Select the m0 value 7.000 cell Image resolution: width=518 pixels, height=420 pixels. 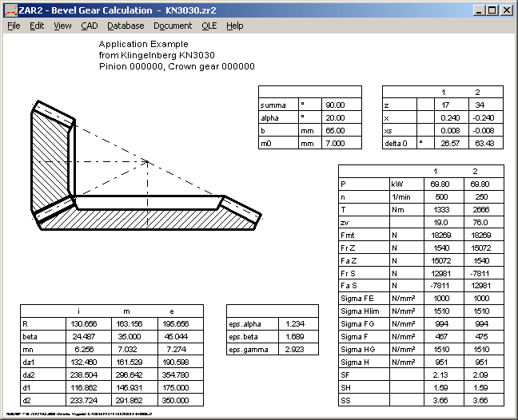coord(335,143)
